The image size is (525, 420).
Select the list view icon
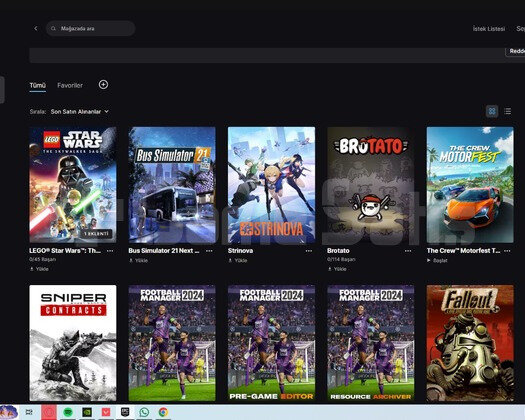pos(508,111)
